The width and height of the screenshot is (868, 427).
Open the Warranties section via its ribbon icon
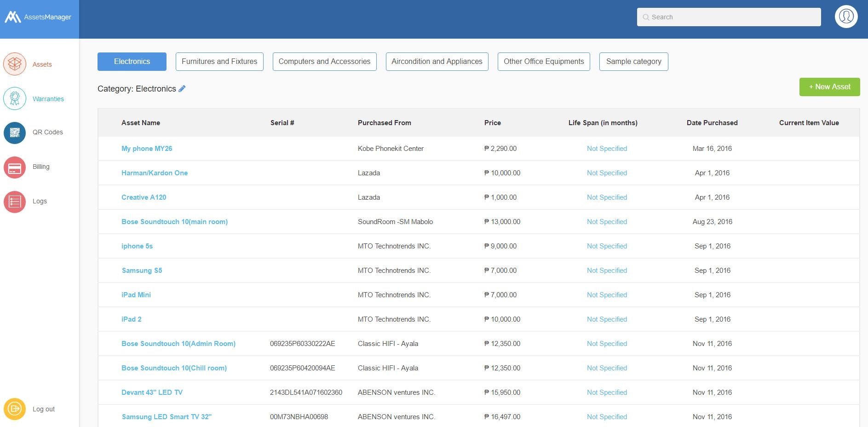15,98
